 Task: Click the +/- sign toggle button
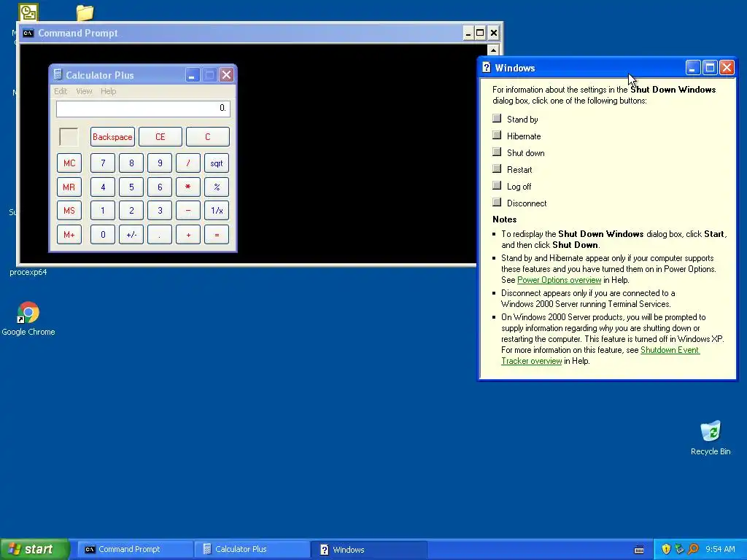click(131, 234)
